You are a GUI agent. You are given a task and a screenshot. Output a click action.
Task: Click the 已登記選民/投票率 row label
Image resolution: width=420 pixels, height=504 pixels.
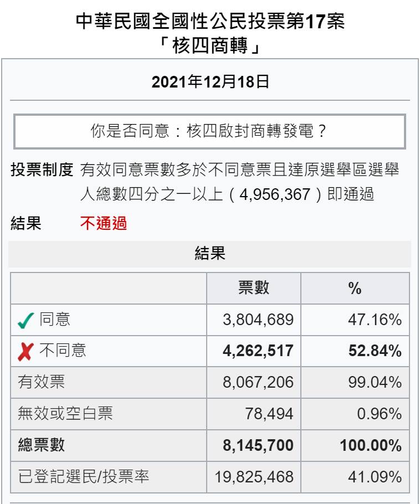tap(84, 476)
